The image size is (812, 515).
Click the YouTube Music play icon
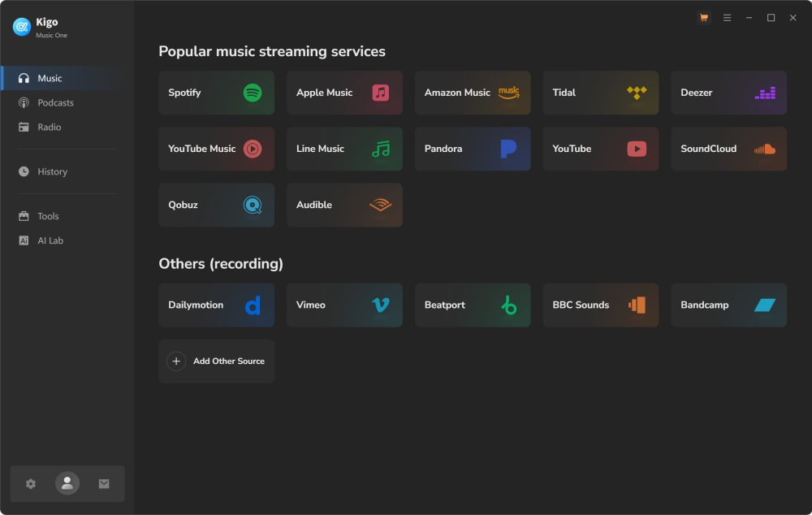click(253, 149)
